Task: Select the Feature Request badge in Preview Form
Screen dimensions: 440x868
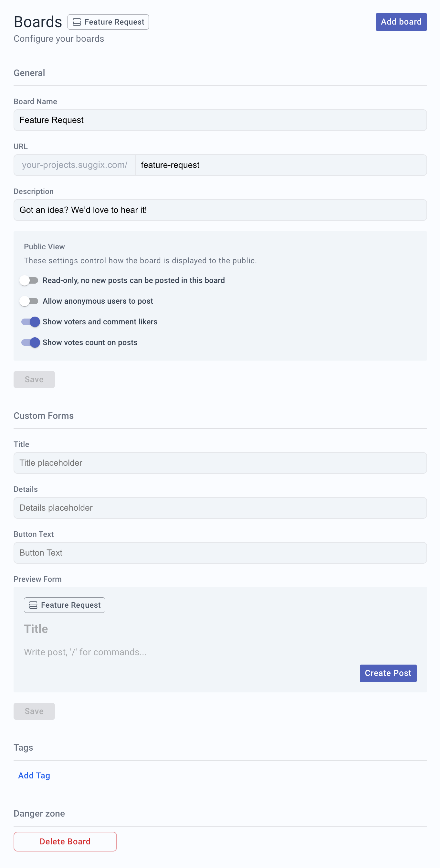Action: (x=65, y=605)
